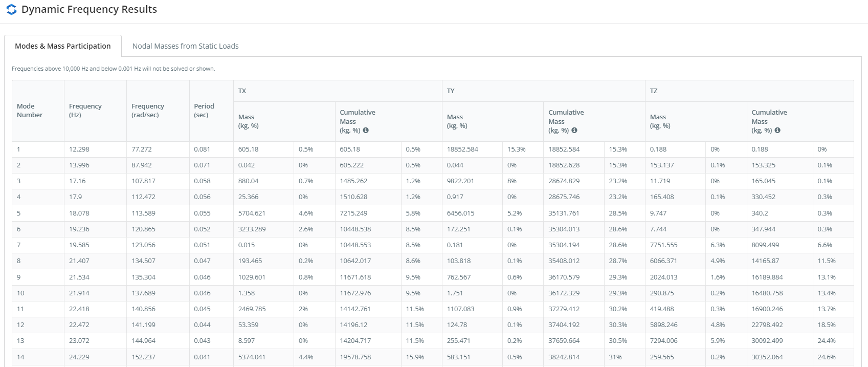
Task: Click the Mode Number column header
Action: click(30, 111)
